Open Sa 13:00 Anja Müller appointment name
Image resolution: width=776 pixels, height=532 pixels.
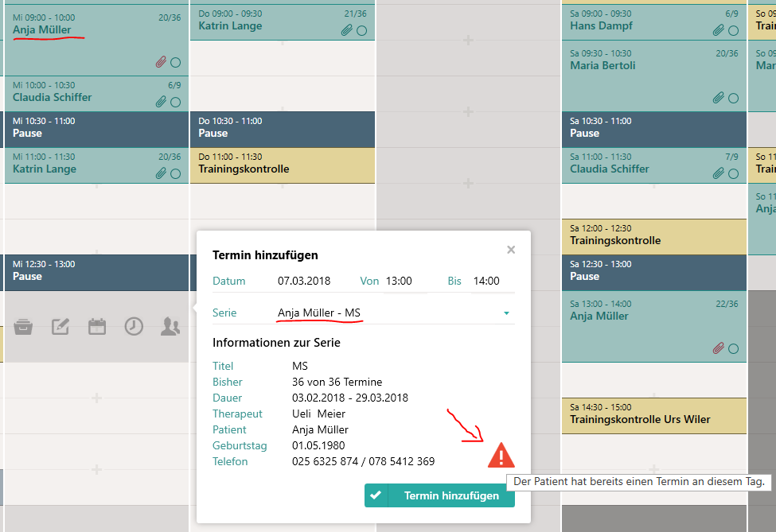pos(599,316)
